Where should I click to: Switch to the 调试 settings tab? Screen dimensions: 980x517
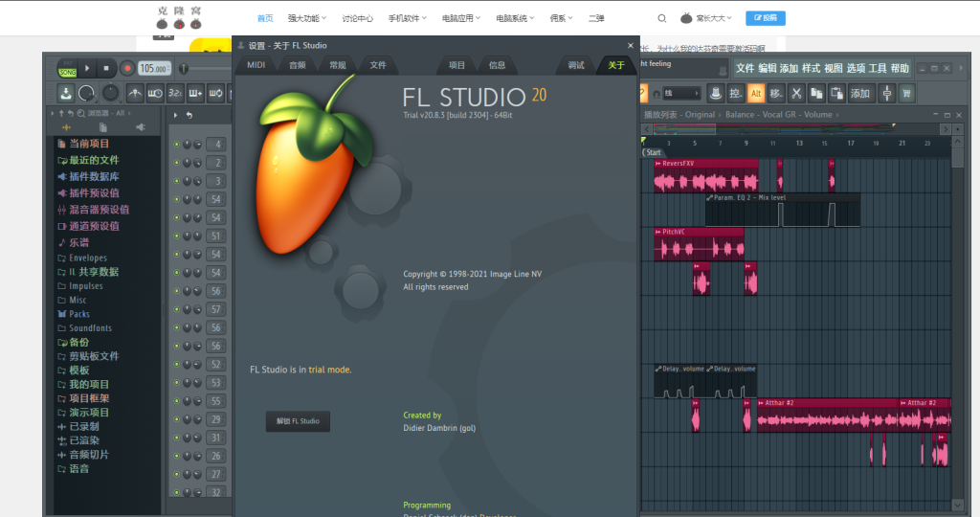[576, 65]
